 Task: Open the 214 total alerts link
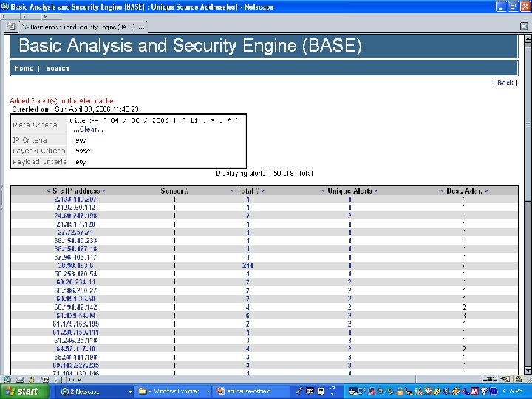[x=248, y=266]
